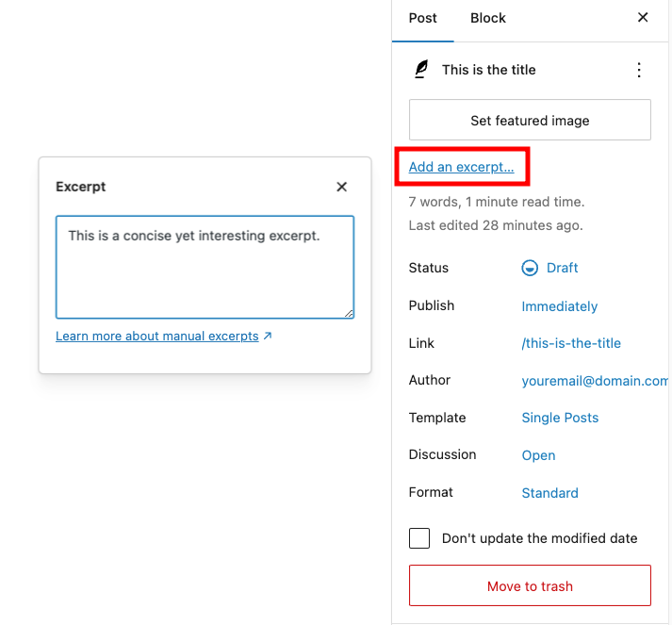Switch to the Post tab
The image size is (672, 625).
point(423,18)
